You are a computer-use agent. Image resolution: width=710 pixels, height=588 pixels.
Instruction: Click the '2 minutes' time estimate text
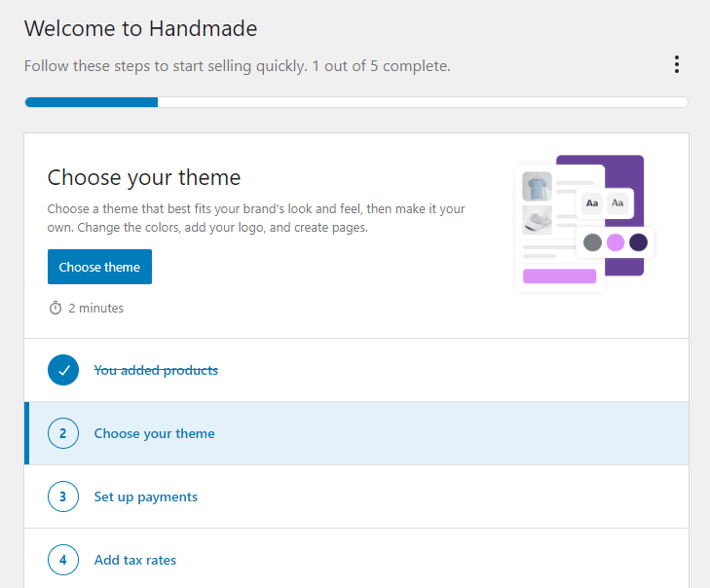tap(96, 309)
